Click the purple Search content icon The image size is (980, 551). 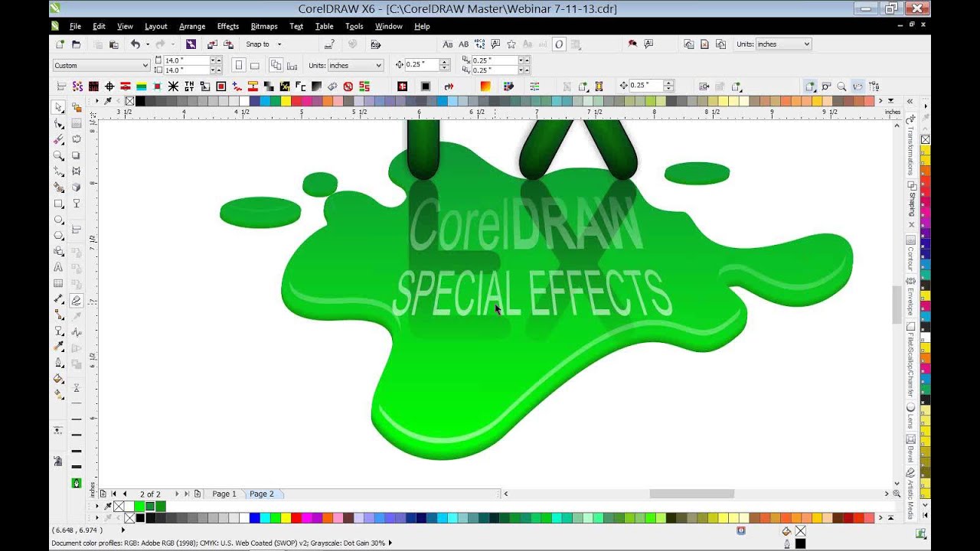pos(191,44)
